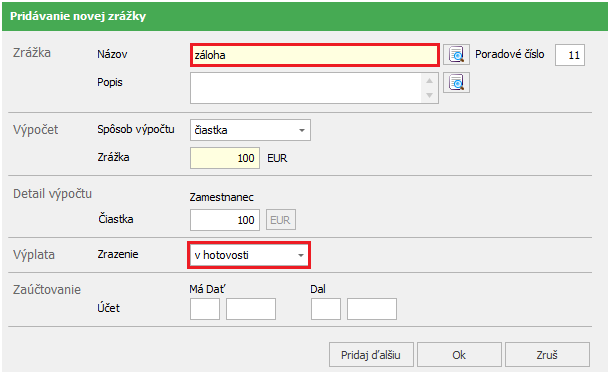Click the Názov input field containing záloha
The image size is (610, 374).
pyautogui.click(x=315, y=55)
